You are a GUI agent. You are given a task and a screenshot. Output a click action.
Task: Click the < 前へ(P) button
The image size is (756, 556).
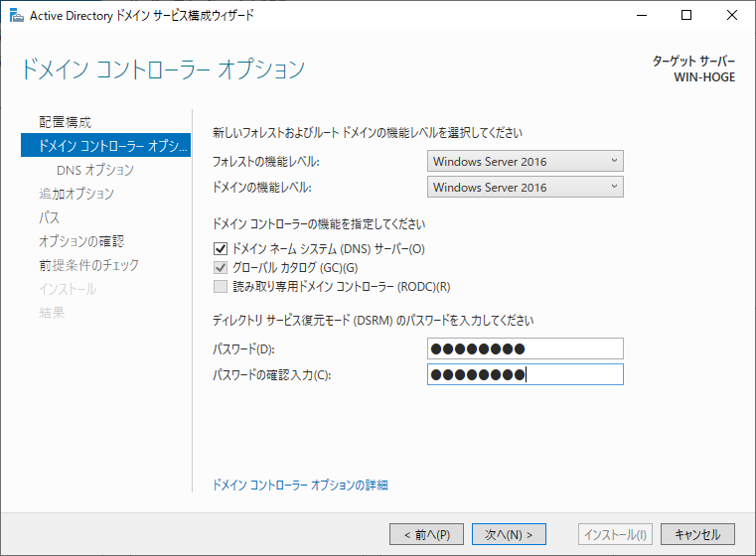click(x=426, y=534)
